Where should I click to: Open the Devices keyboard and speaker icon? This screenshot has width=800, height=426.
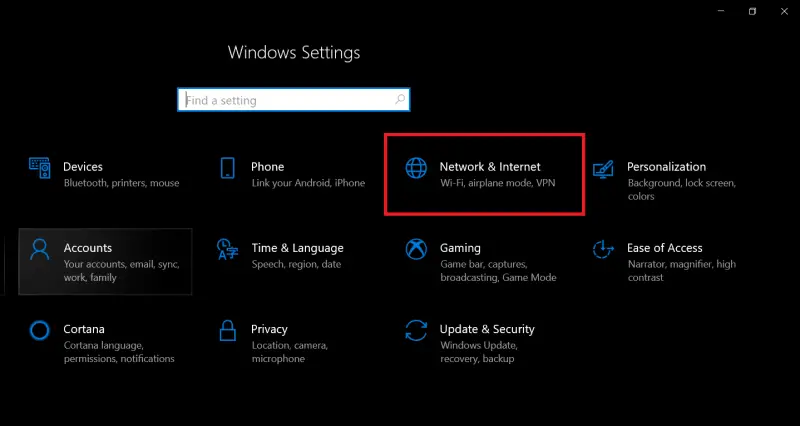(40, 167)
